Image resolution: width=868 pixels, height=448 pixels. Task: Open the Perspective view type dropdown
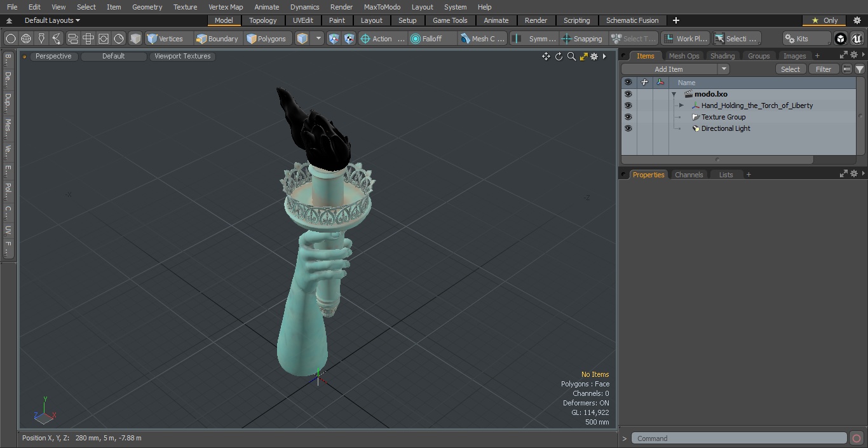point(53,57)
